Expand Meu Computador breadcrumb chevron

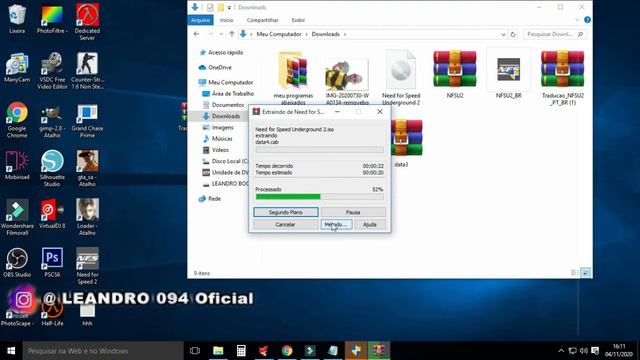pyautogui.click(x=307, y=34)
